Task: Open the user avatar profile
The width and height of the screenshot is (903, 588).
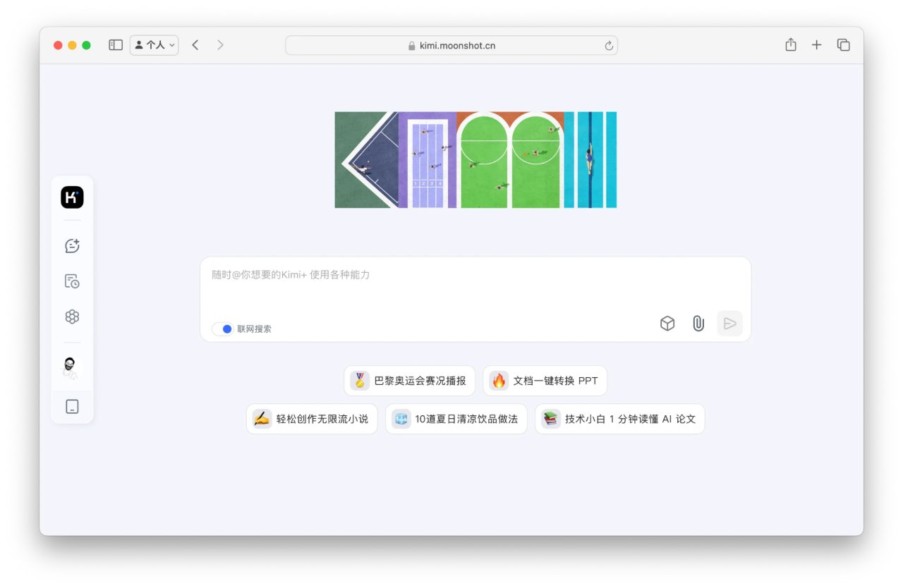Action: [x=72, y=367]
